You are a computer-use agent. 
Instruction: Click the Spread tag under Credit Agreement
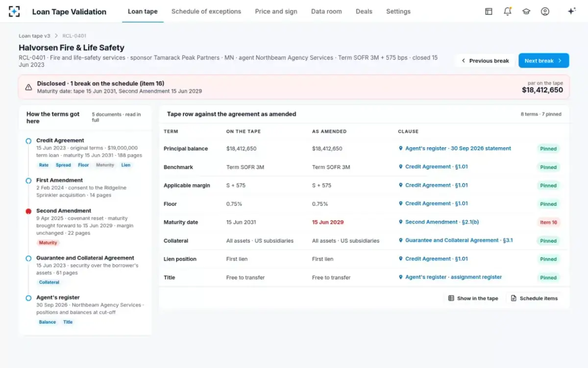point(63,165)
